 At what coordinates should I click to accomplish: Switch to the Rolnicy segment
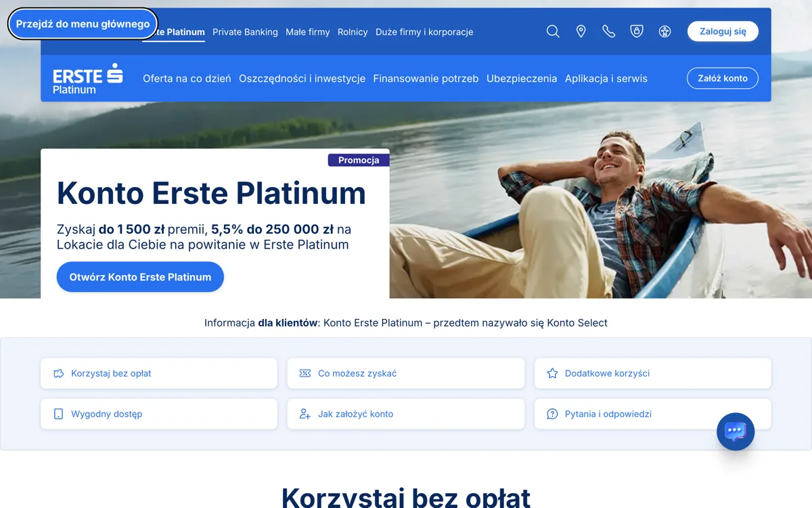click(353, 32)
